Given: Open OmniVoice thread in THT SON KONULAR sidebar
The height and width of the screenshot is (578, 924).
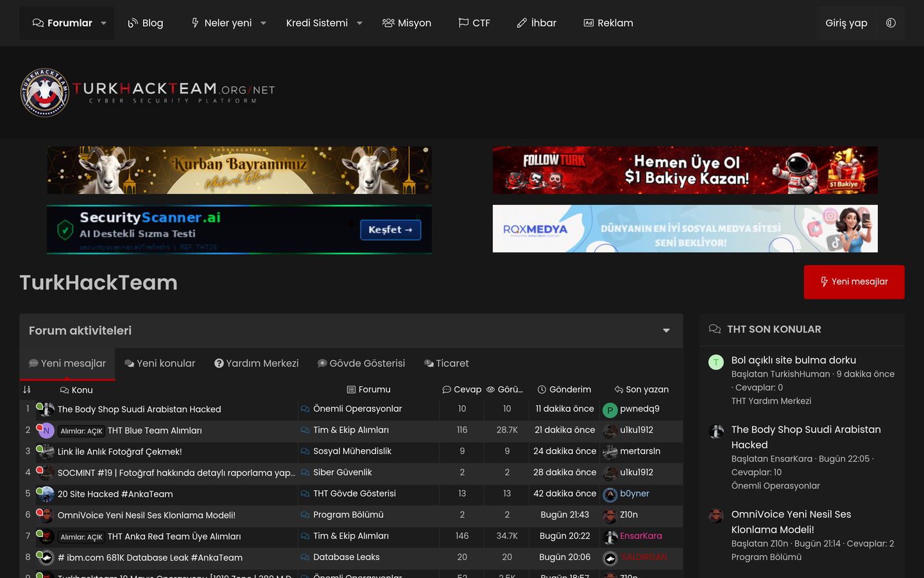Looking at the screenshot, I should (x=791, y=522).
